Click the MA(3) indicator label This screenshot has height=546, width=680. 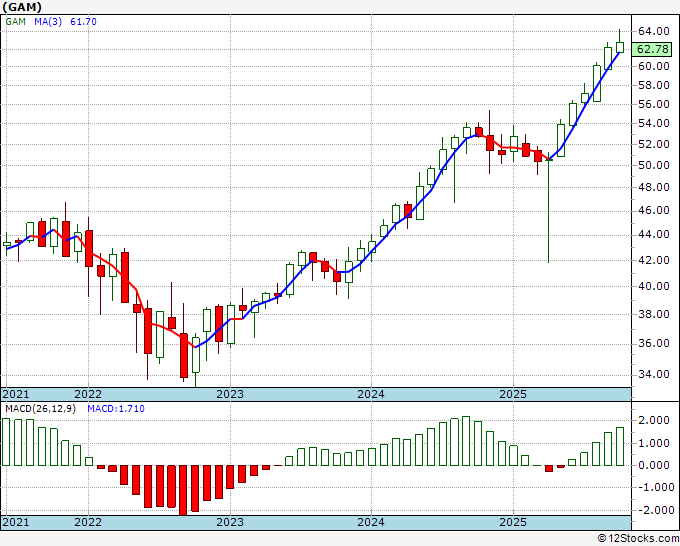coord(48,21)
